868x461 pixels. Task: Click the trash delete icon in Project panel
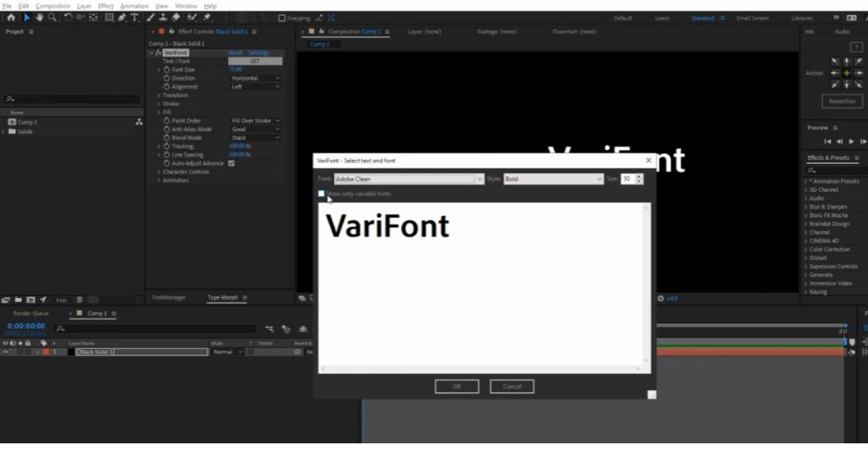point(79,300)
